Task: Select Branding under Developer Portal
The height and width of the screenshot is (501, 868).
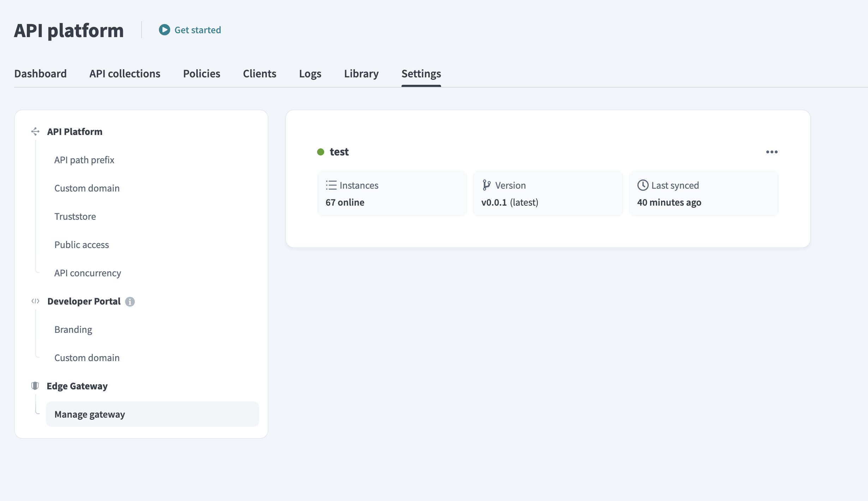Action: [x=73, y=329]
